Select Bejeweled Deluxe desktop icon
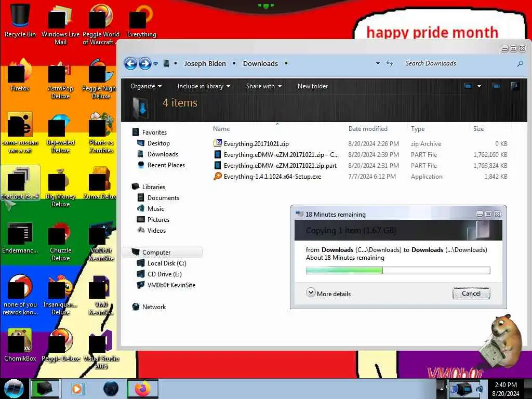Viewport: 532px width, 399px height. [x=60, y=133]
